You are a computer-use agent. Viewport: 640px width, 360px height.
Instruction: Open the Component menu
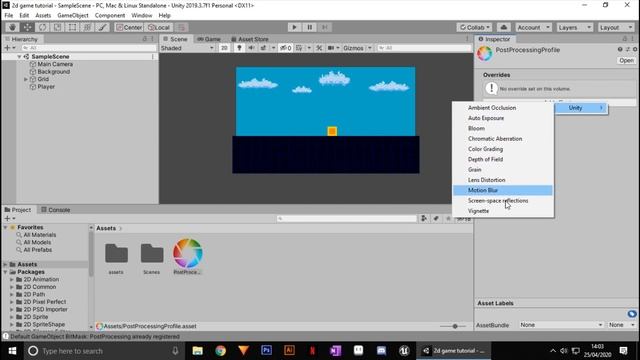click(x=110, y=16)
